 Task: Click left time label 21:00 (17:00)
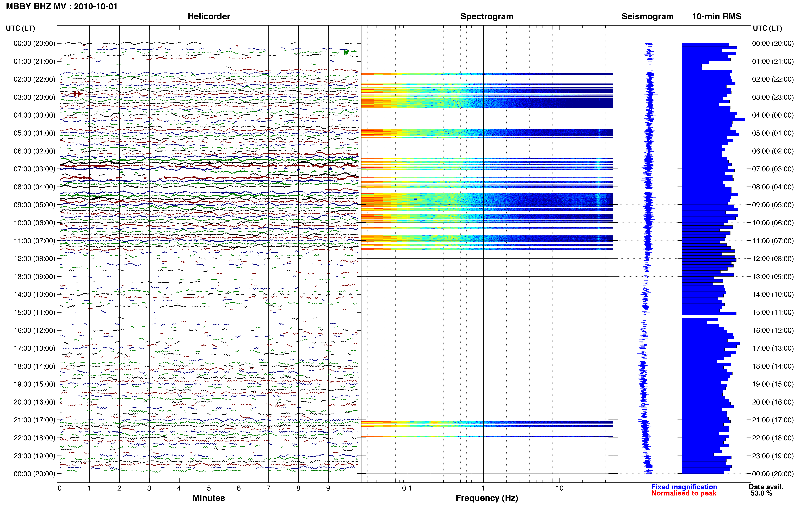(x=34, y=420)
